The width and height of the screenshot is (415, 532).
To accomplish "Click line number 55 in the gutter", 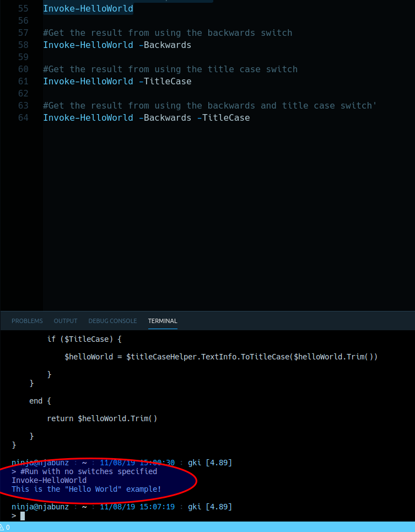I will (x=23, y=9).
